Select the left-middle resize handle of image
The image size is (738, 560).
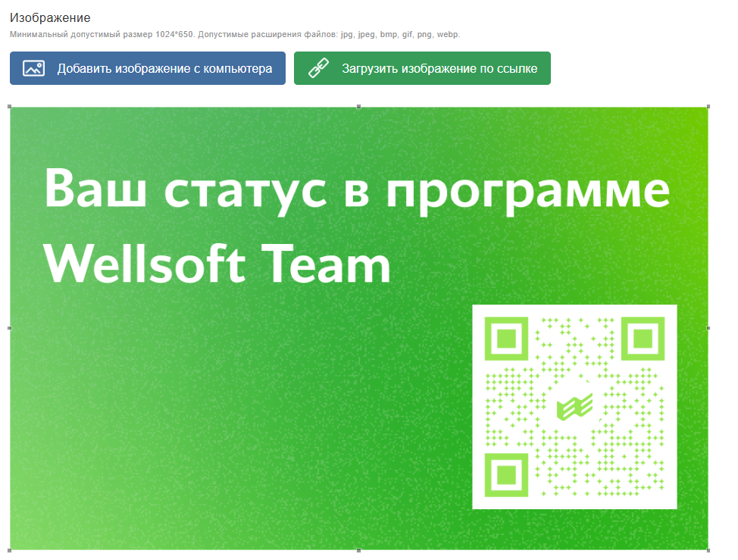point(10,328)
